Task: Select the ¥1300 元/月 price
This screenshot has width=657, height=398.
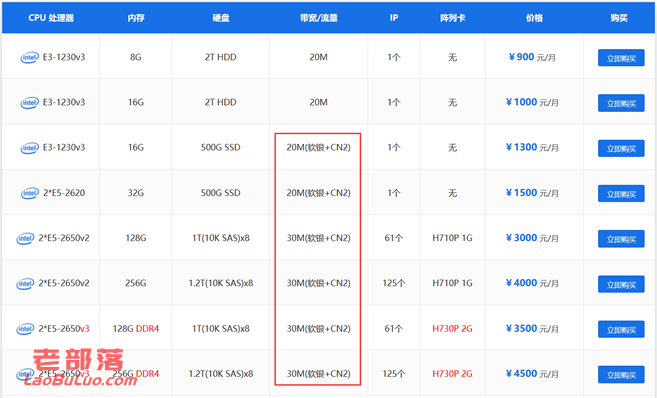Action: coord(532,147)
